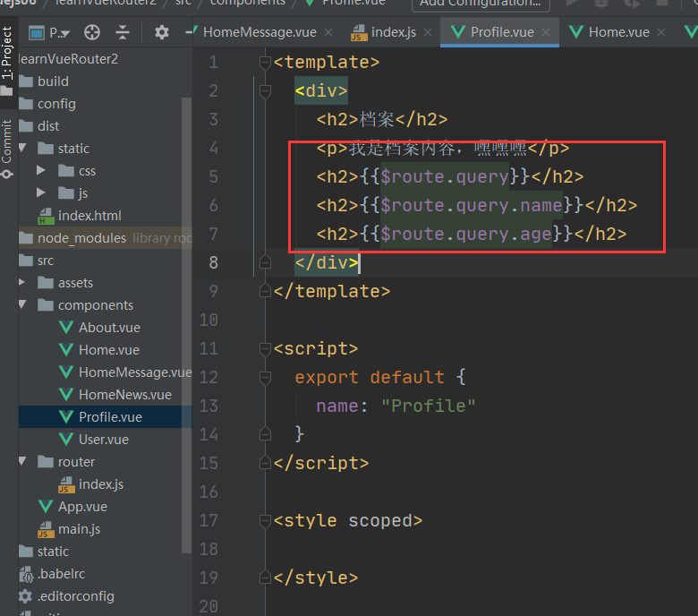Image resolution: width=698 pixels, height=616 pixels.
Task: Open About.vue in project tree
Action: (109, 328)
